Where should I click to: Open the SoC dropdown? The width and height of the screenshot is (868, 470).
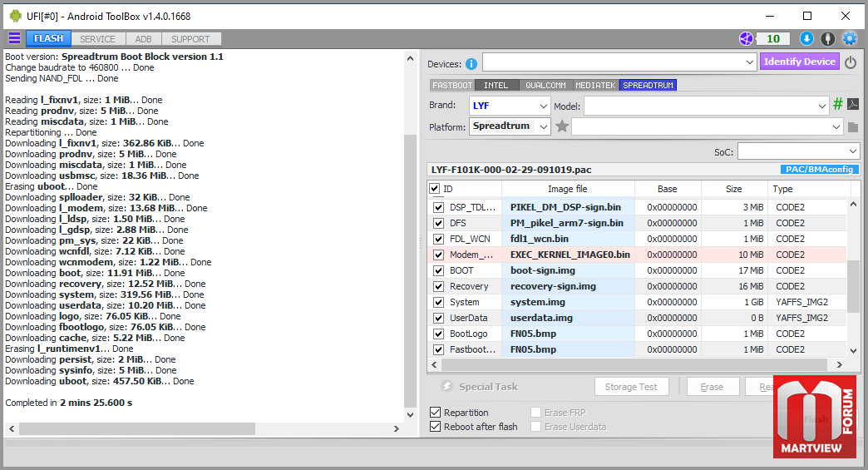coord(798,151)
